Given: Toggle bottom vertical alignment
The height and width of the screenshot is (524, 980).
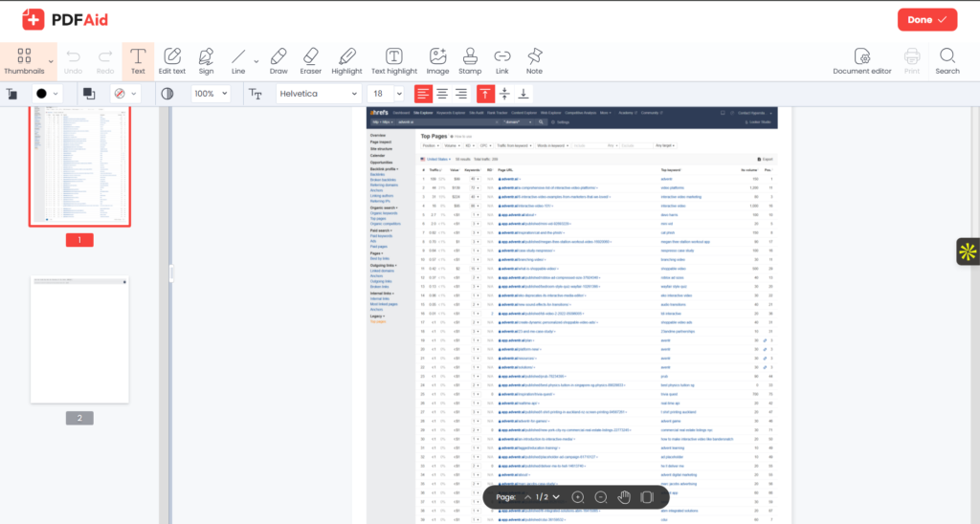Looking at the screenshot, I should [523, 94].
